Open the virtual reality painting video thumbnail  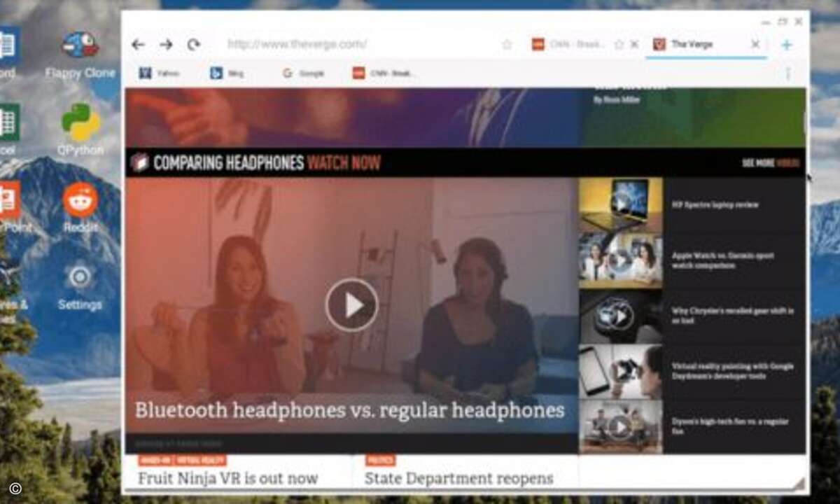click(620, 372)
